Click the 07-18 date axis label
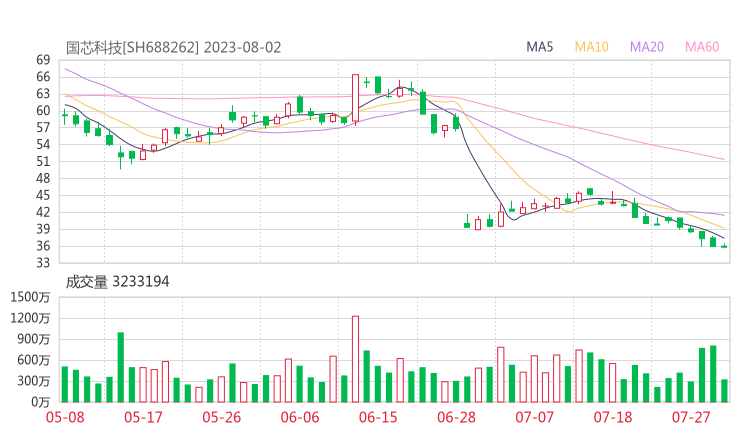 point(613,417)
